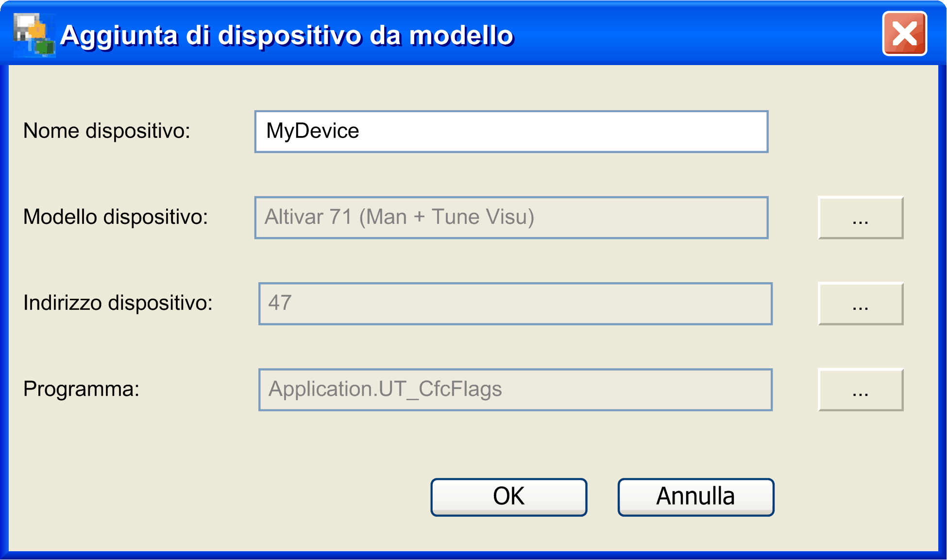Click the Programma field with Application.UT_CfcFlags
The width and height of the screenshot is (947, 560).
tap(515, 390)
